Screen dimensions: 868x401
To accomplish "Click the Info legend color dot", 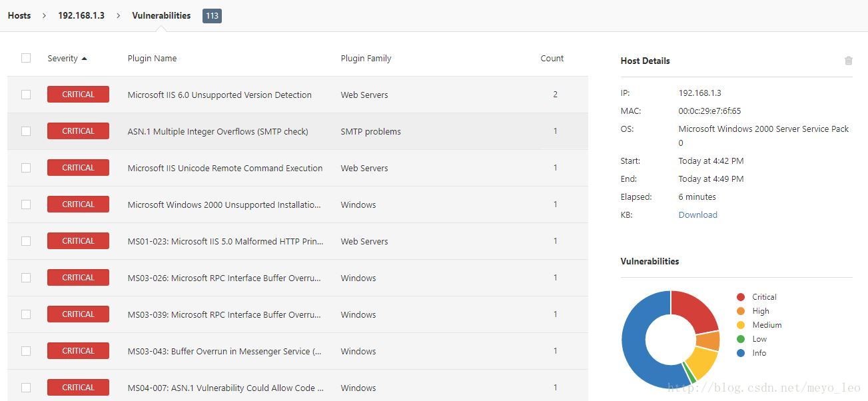I will click(x=741, y=353).
